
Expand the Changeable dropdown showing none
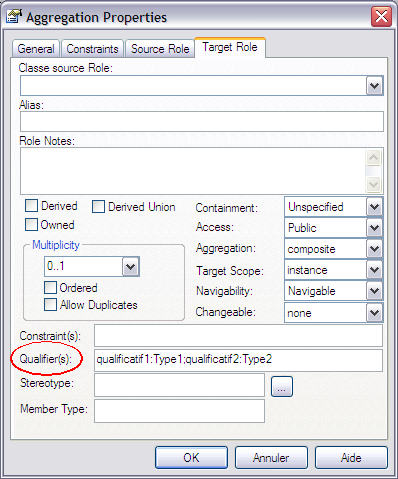click(x=374, y=313)
